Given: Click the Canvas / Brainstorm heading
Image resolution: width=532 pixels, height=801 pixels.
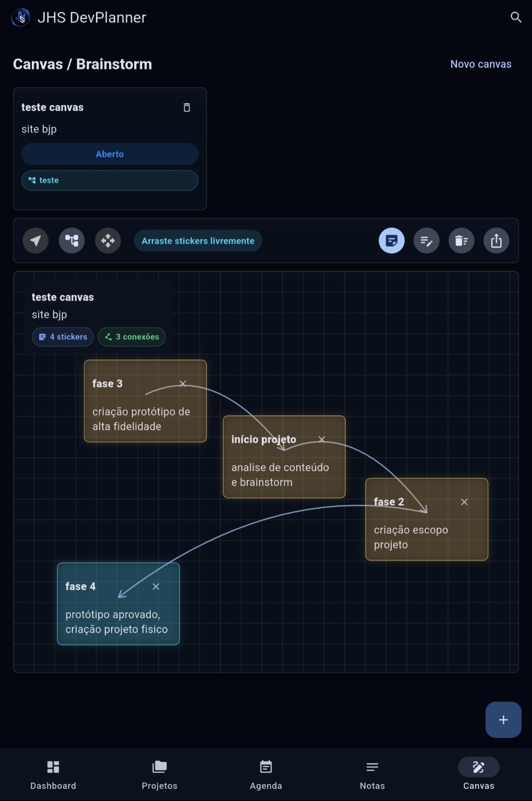Looking at the screenshot, I should (x=82, y=64).
